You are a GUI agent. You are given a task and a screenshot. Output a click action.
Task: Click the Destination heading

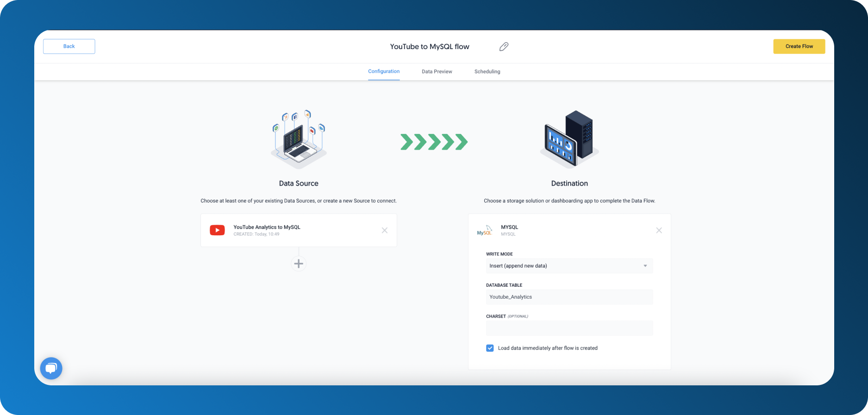point(569,183)
